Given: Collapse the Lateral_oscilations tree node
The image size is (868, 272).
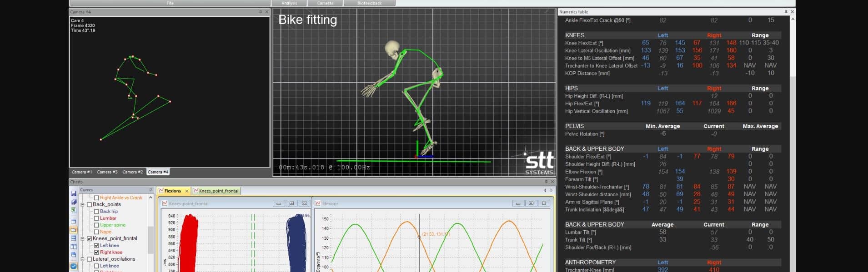Looking at the screenshot, I should 83,259.
